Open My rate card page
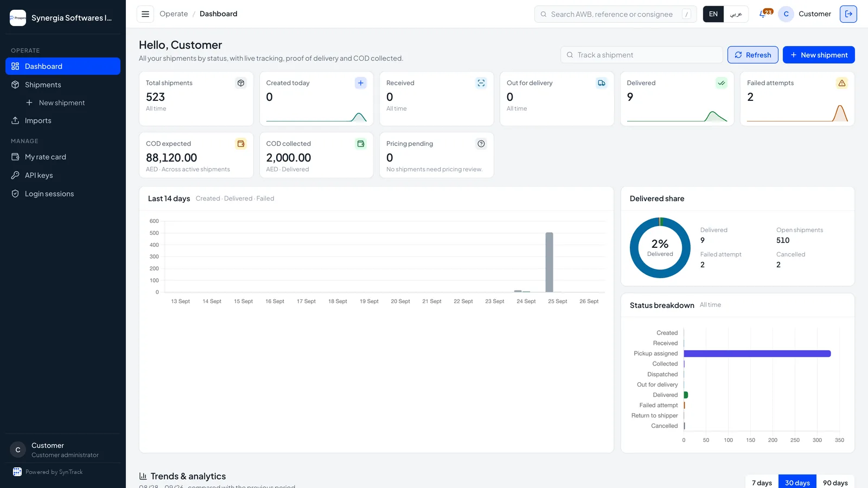This screenshot has width=868, height=488. point(63,157)
